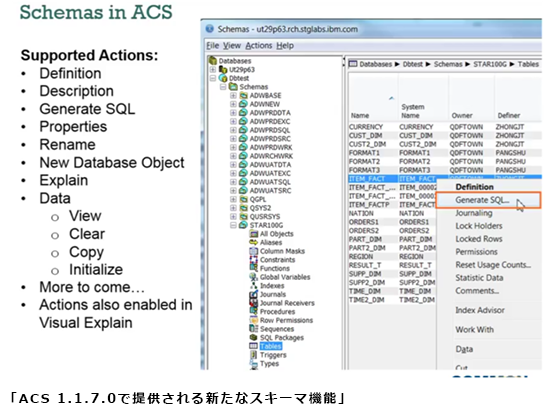Click the All Objects icon
Image resolution: width=550 pixels, height=415 pixels.
[254, 234]
